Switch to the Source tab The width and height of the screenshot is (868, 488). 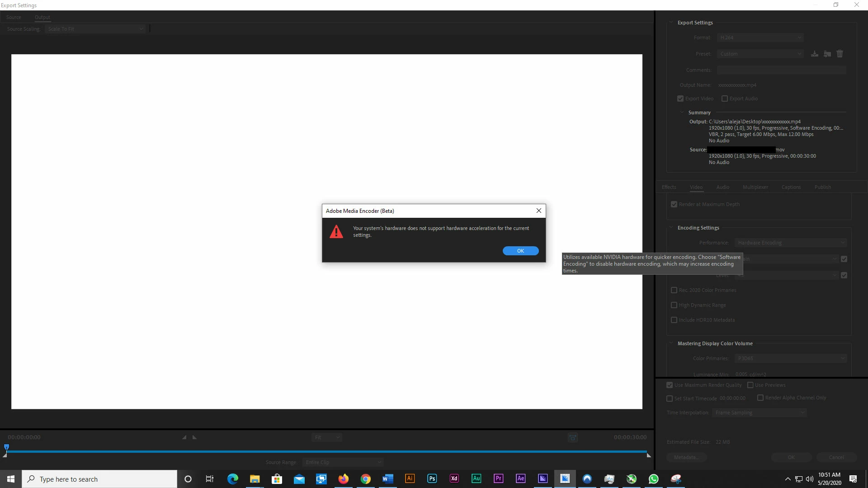click(14, 17)
